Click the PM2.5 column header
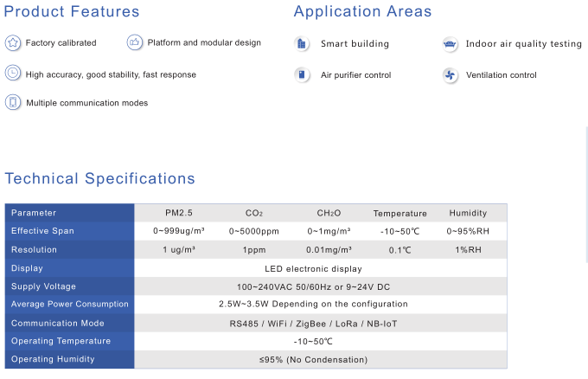The image size is (588, 379). 179,213
